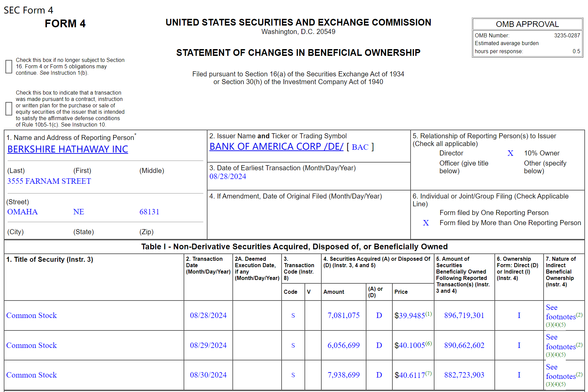Click Common Stock in the 08/29/2024 row
588x392 pixels.
click(x=32, y=345)
